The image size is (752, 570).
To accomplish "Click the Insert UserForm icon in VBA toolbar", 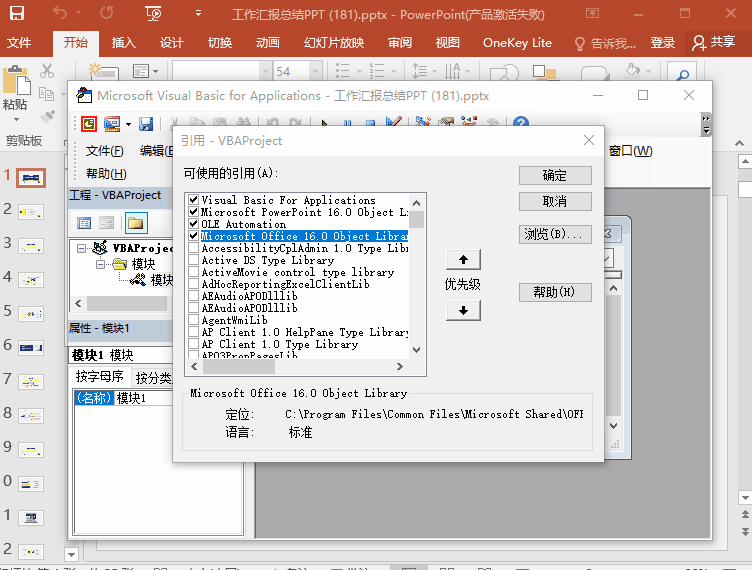I will [x=112, y=124].
